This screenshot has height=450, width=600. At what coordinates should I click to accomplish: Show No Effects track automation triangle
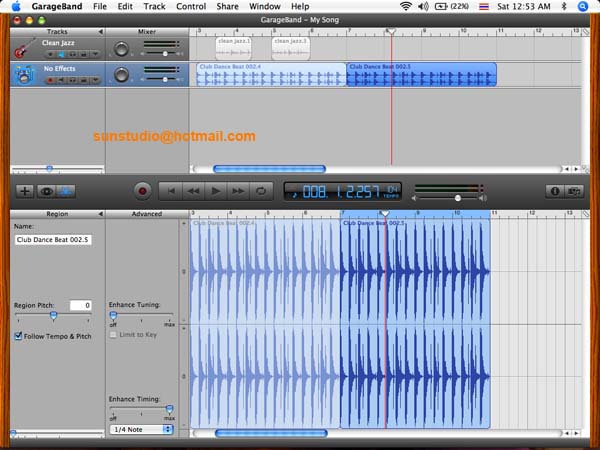95,80
